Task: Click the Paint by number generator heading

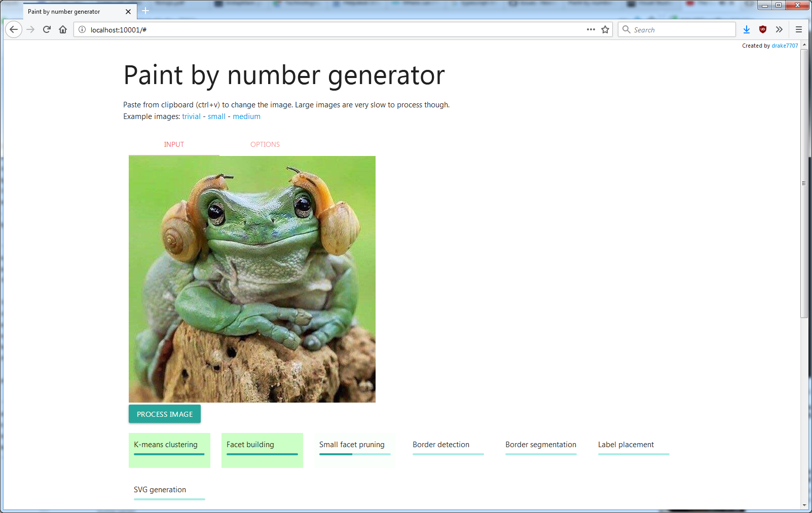Action: (x=284, y=75)
